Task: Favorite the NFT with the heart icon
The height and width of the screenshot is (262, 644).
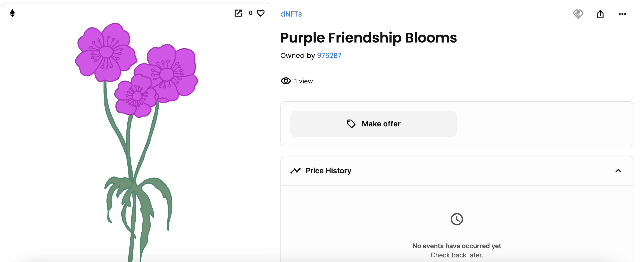Action: [260, 13]
